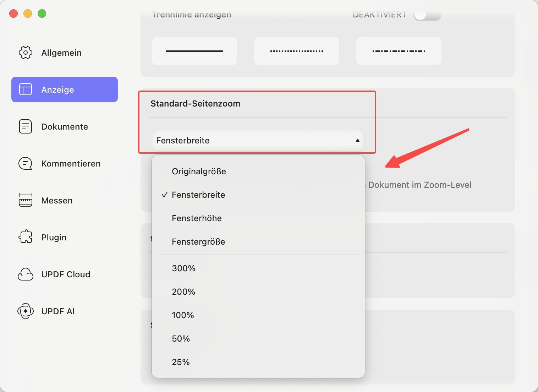Click the Kommentieren speech bubble icon
538x392 pixels.
(26, 163)
